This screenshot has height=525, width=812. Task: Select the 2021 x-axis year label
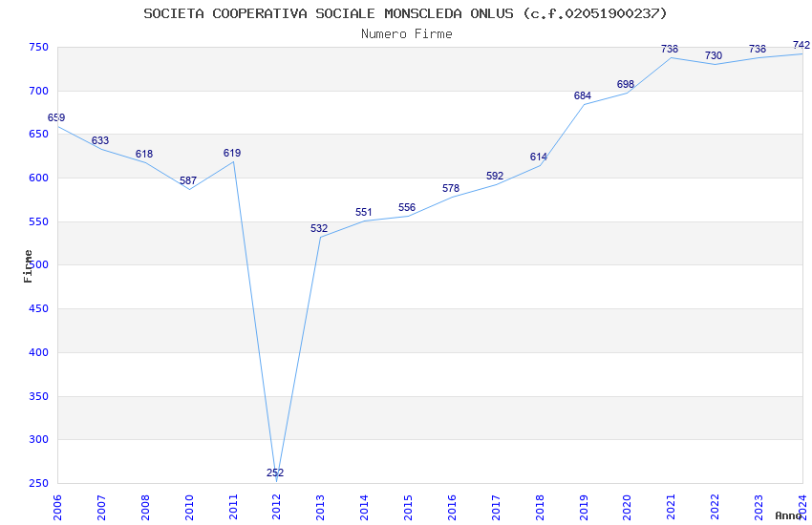pyautogui.click(x=672, y=508)
